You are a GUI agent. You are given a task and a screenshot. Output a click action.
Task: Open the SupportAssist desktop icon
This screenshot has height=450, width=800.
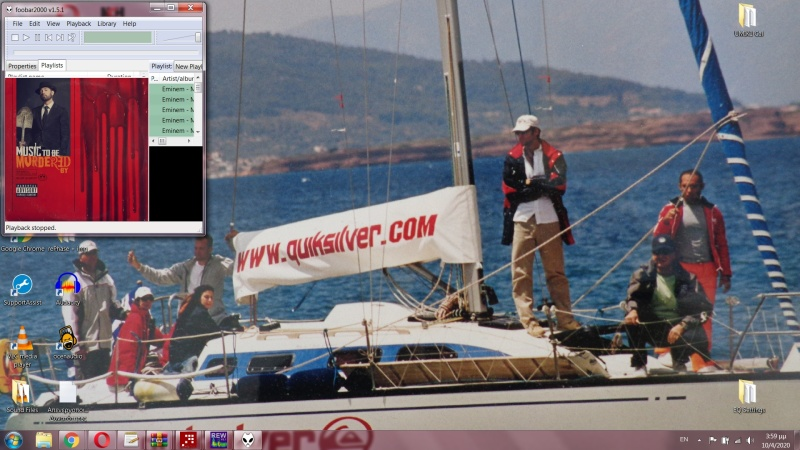click(22, 289)
